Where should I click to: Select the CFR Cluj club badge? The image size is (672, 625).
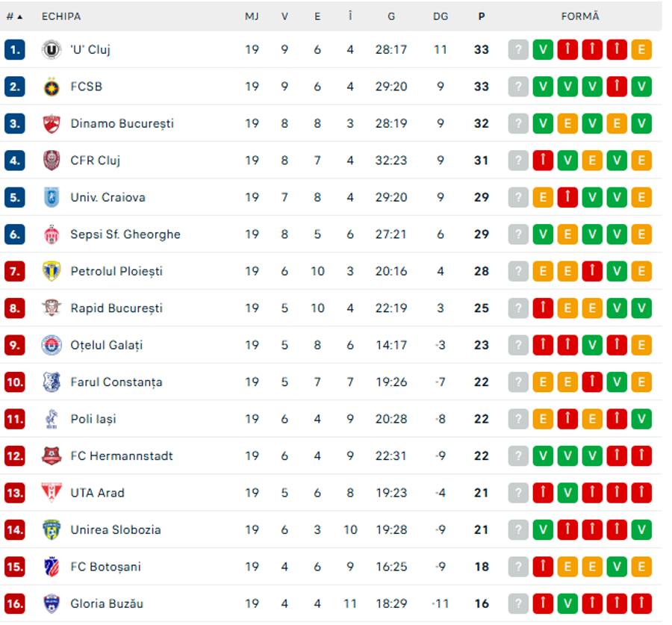point(52,161)
